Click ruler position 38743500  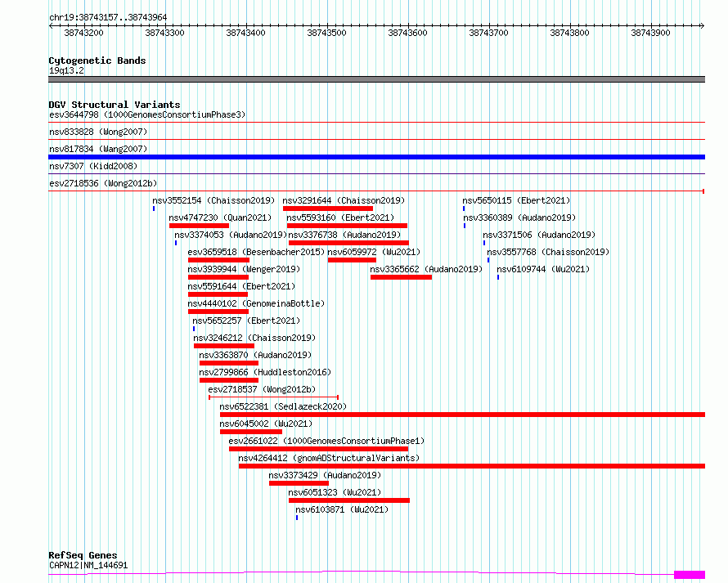click(326, 33)
